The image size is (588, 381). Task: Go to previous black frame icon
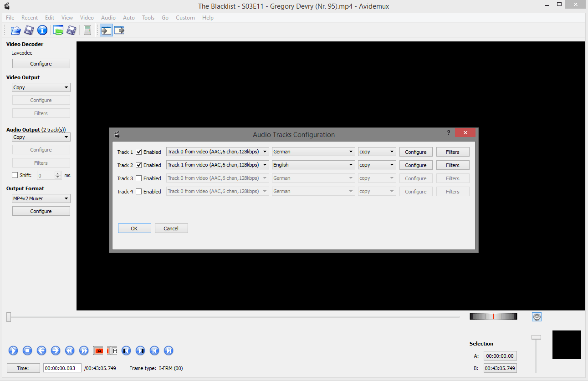pos(126,351)
